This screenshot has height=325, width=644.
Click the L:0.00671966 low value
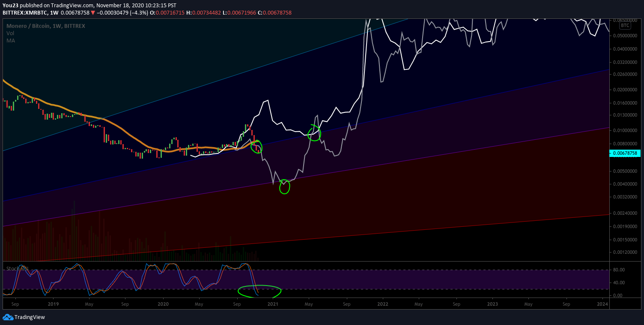[x=239, y=13]
